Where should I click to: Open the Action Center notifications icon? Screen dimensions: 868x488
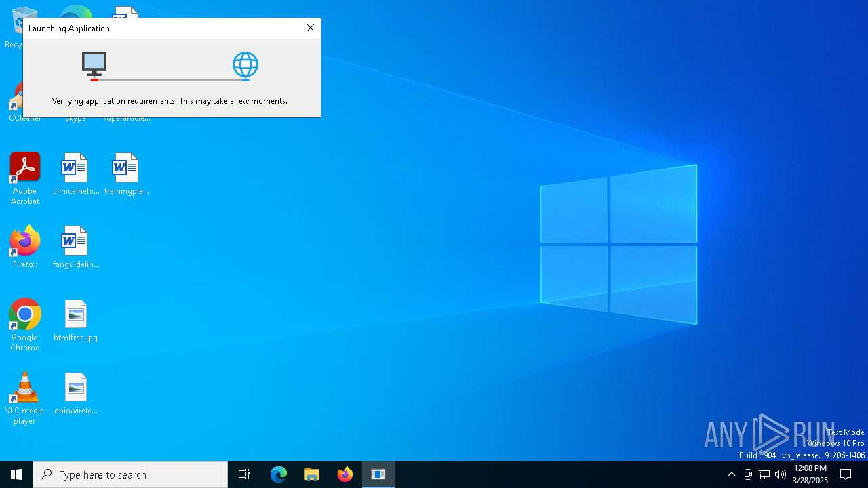[x=846, y=474]
